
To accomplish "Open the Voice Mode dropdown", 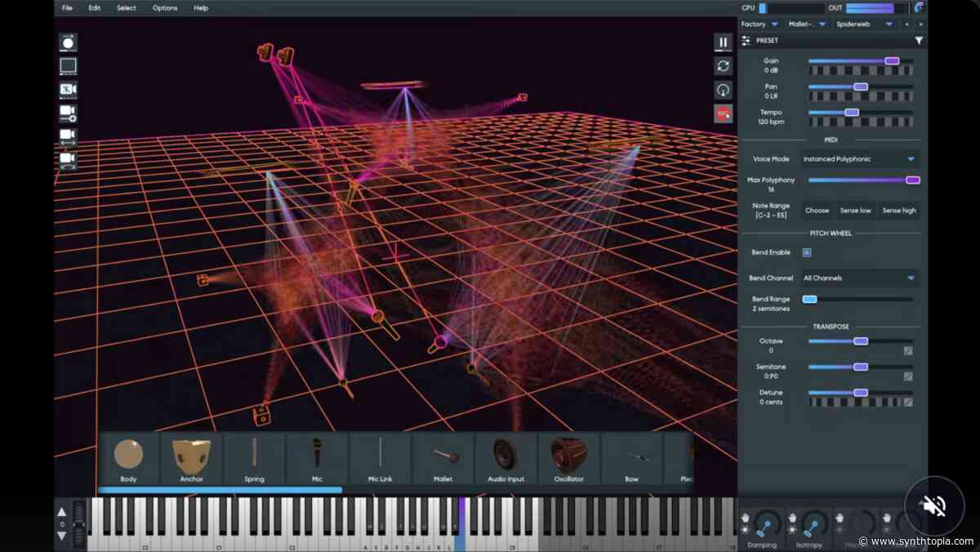I will tap(860, 159).
